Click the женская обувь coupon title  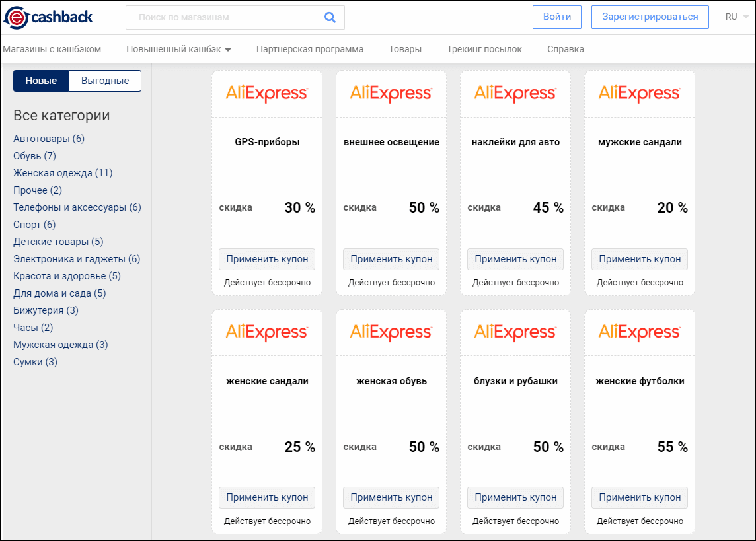(391, 381)
